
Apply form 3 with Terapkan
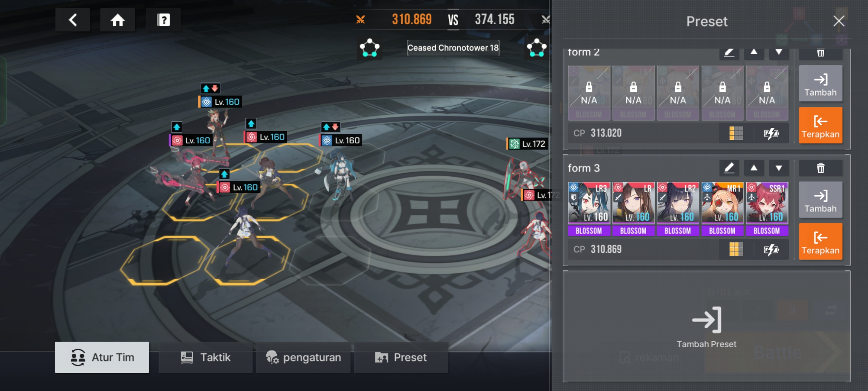[x=821, y=241]
